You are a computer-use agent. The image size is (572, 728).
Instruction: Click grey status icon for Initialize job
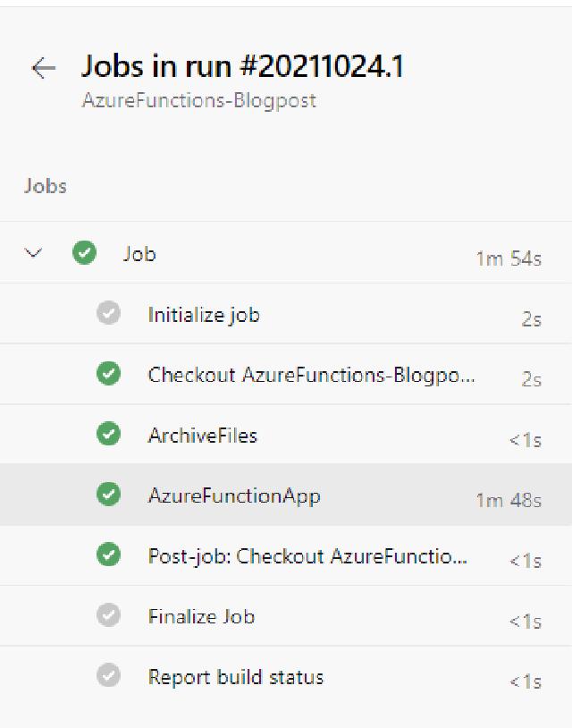(x=108, y=314)
